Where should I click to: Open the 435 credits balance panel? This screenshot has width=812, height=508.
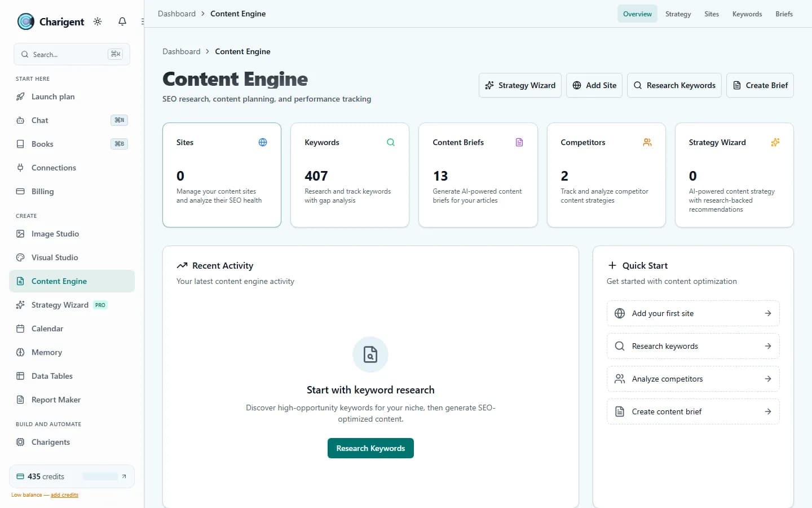pyautogui.click(x=72, y=476)
